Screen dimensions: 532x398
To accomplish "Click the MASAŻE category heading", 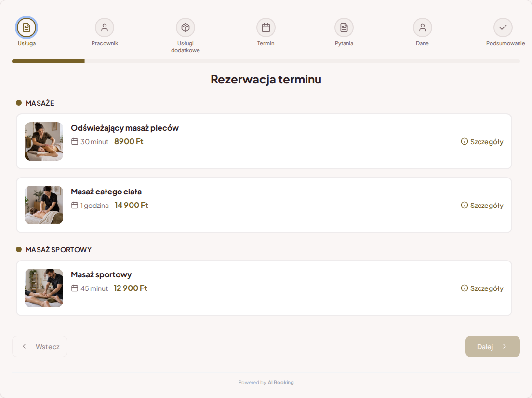I will coord(40,103).
